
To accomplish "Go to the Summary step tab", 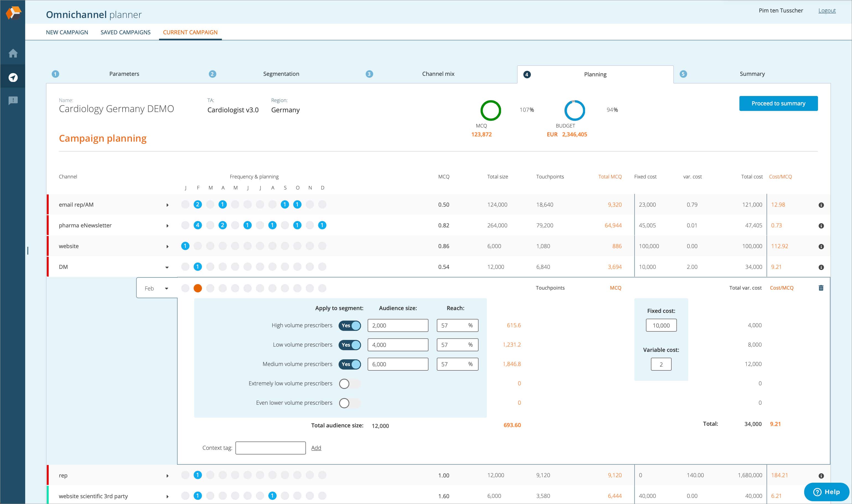I will 752,74.
